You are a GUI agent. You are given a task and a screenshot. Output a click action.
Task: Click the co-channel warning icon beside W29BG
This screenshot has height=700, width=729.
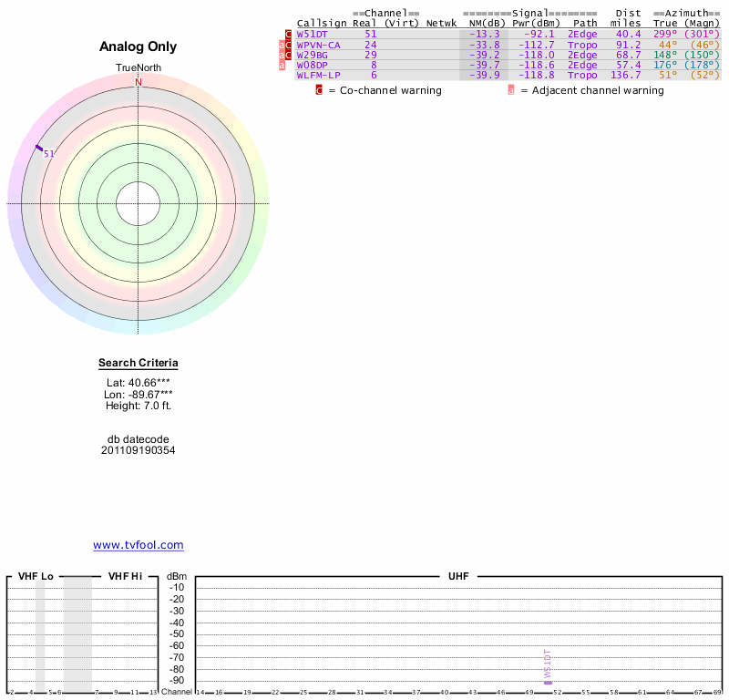pyautogui.click(x=289, y=55)
